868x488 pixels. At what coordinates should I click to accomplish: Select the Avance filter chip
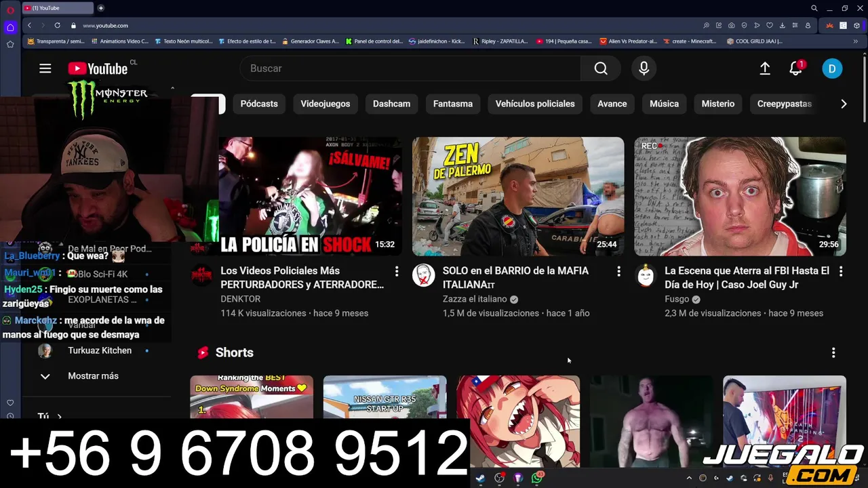click(612, 104)
